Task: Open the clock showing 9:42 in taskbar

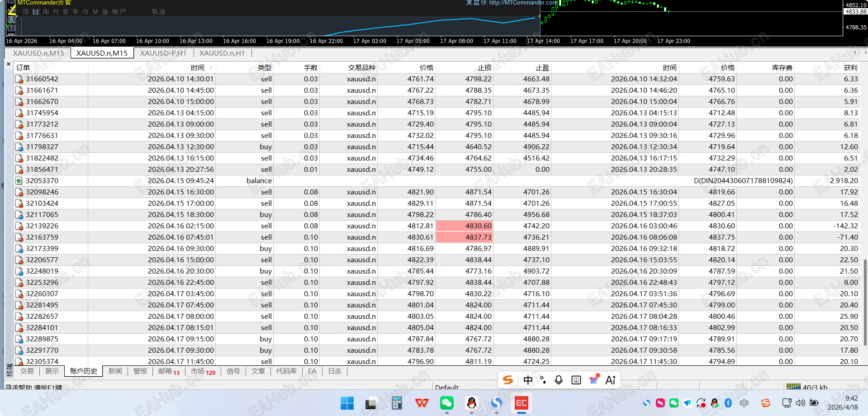Action: pos(843,402)
